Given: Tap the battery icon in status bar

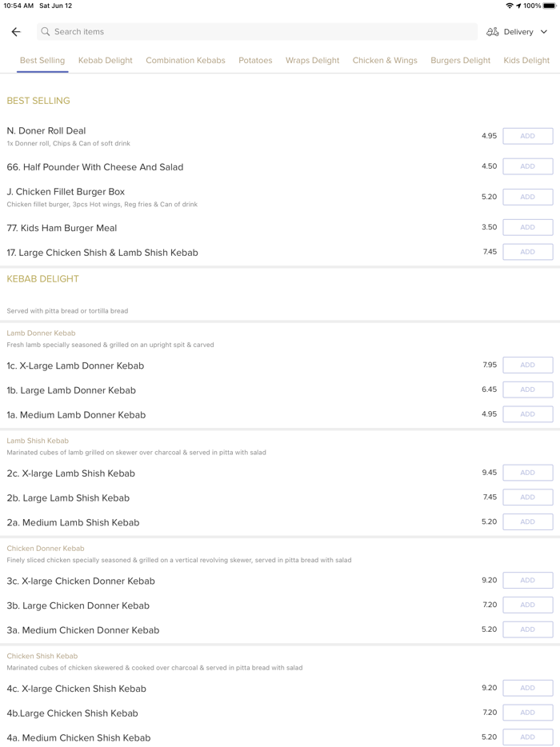Looking at the screenshot, I should click(x=550, y=6).
